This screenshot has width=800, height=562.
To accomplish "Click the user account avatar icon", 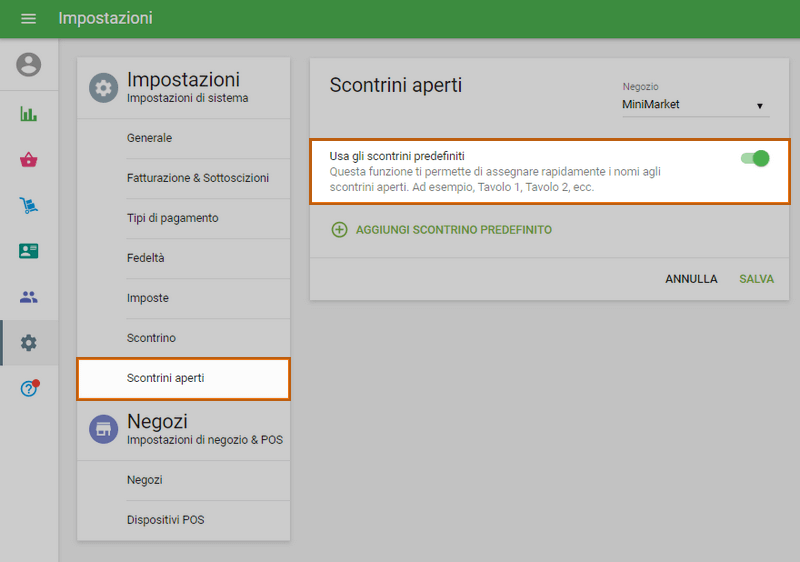I will [x=29, y=65].
